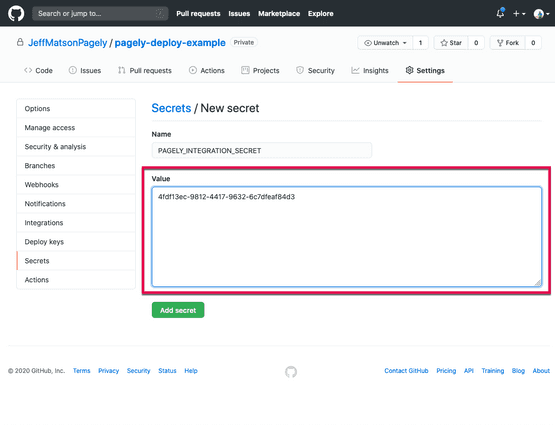Open the user avatar menu
This screenshot has height=425, width=555.
541,14
